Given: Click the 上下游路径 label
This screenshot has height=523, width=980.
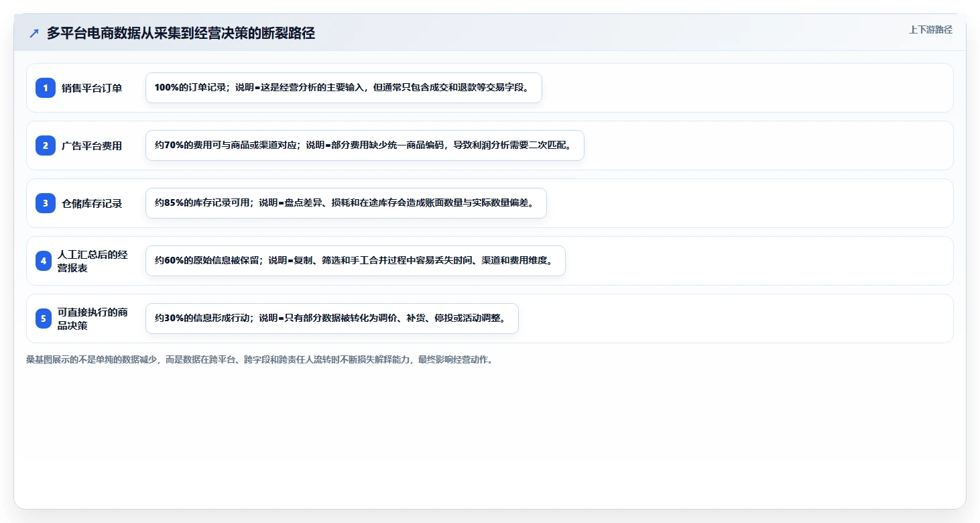Looking at the screenshot, I should coord(930,30).
